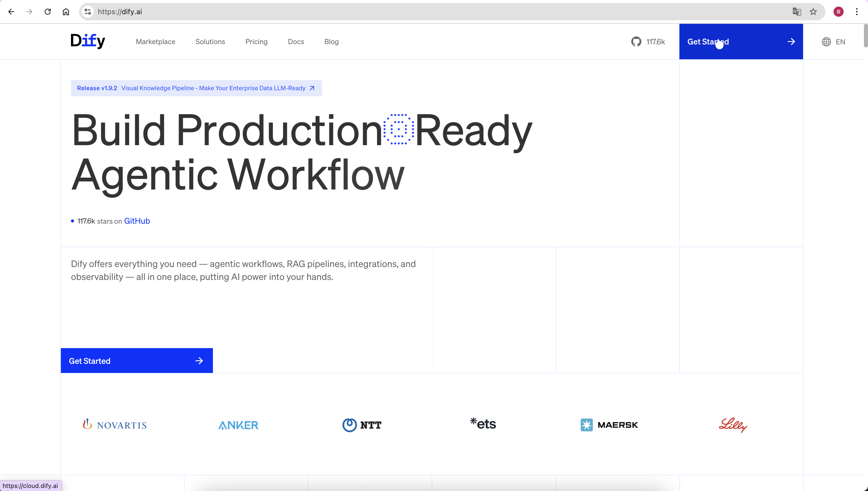The width and height of the screenshot is (868, 491).
Task: Open the Solutions navigation menu
Action: point(210,42)
